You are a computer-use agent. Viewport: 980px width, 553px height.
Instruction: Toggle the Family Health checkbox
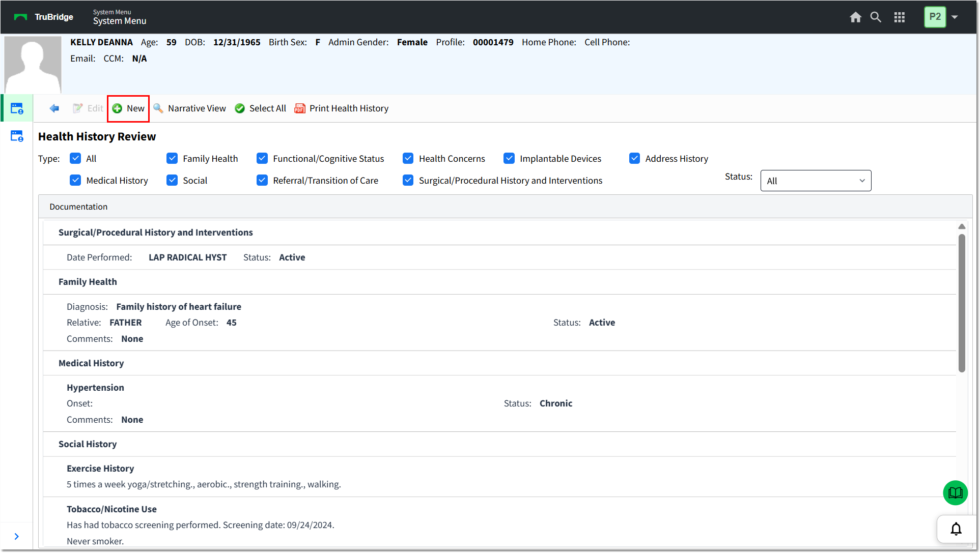(172, 158)
